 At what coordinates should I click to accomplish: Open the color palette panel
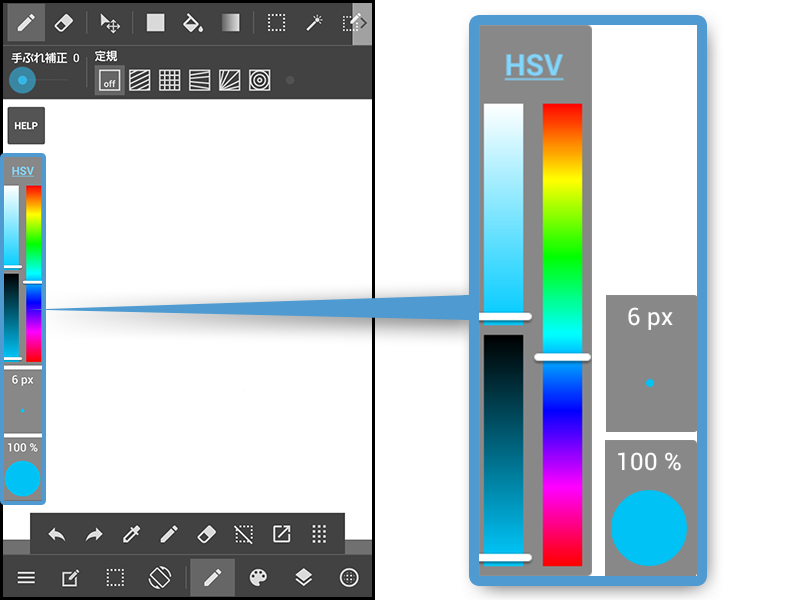(x=258, y=578)
